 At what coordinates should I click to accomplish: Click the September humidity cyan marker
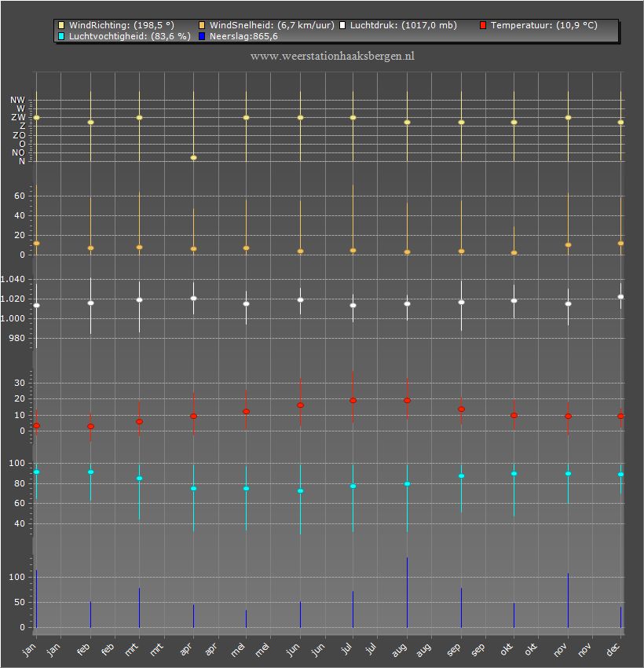click(x=461, y=476)
